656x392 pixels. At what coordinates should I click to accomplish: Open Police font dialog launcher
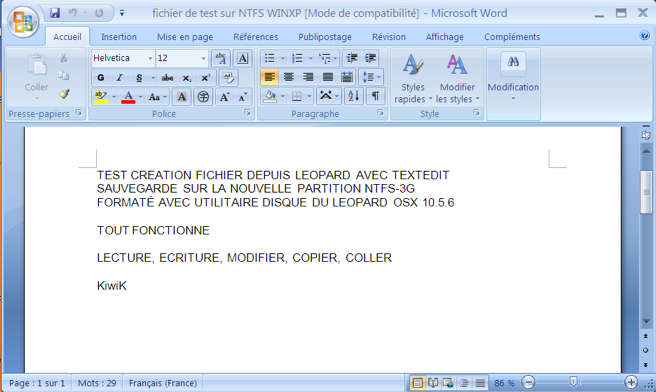(x=247, y=113)
